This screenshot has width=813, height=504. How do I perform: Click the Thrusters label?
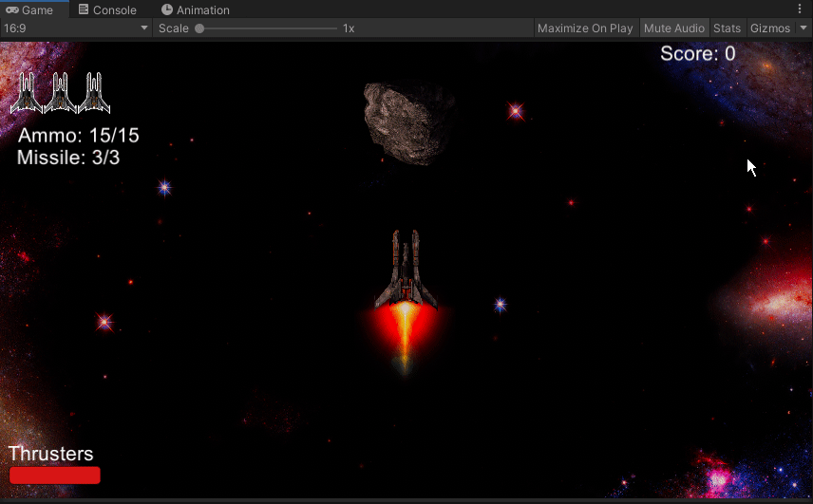51,454
